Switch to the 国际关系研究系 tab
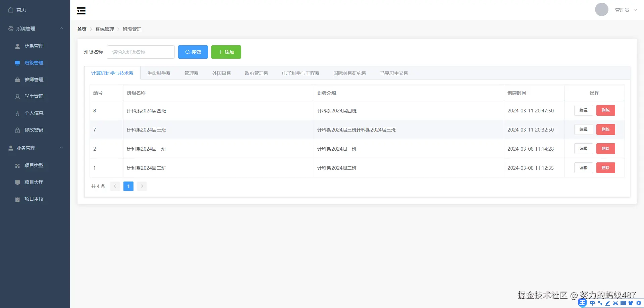This screenshot has height=308, width=644. tap(350, 73)
